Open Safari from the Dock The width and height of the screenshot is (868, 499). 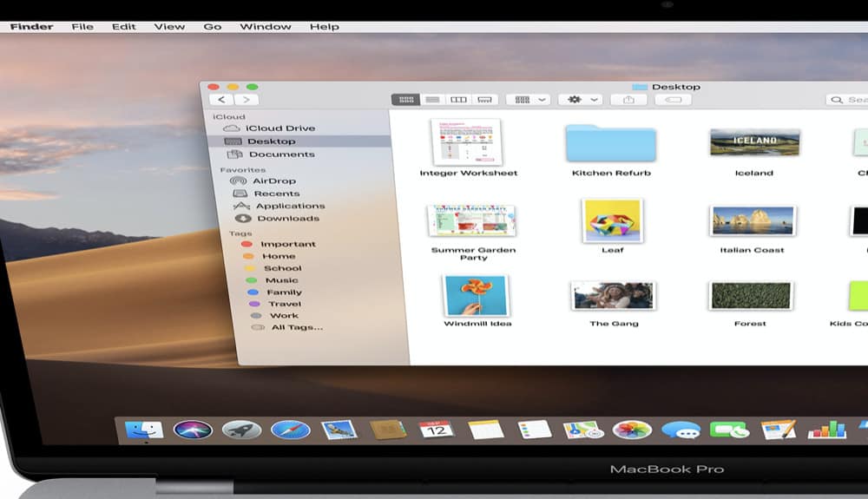tap(291, 430)
